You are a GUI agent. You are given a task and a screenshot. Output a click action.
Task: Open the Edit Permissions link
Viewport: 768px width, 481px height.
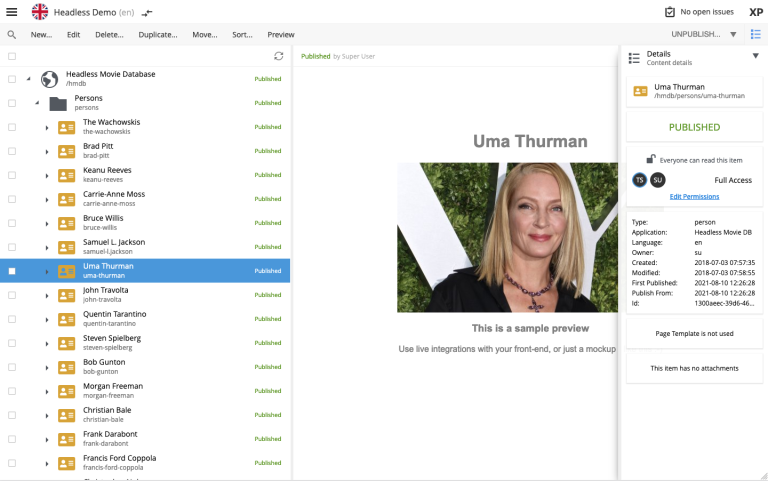coord(694,196)
